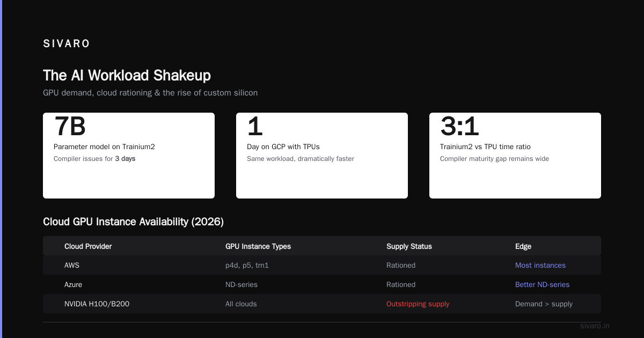Click the 3:1 time ratio card
The image size is (644, 338).
515,156
